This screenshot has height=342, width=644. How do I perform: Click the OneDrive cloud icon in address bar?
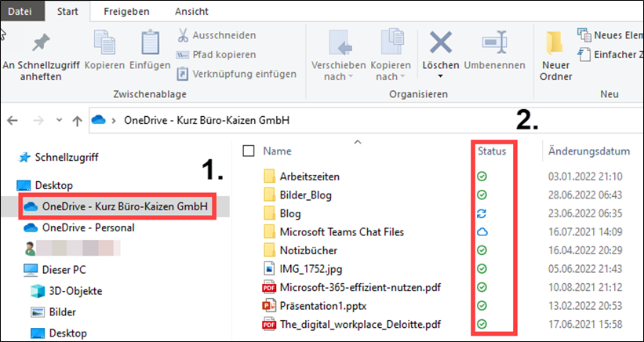(99, 120)
